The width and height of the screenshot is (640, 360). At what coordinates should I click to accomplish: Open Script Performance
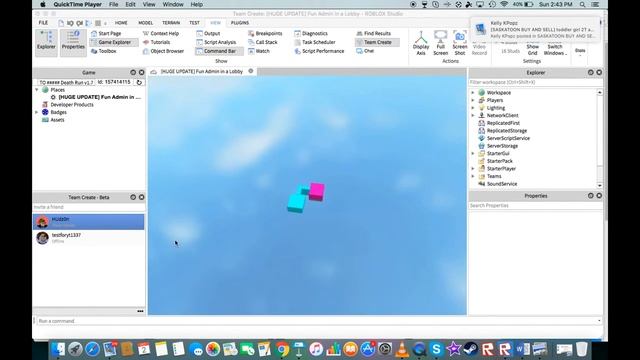click(x=319, y=51)
